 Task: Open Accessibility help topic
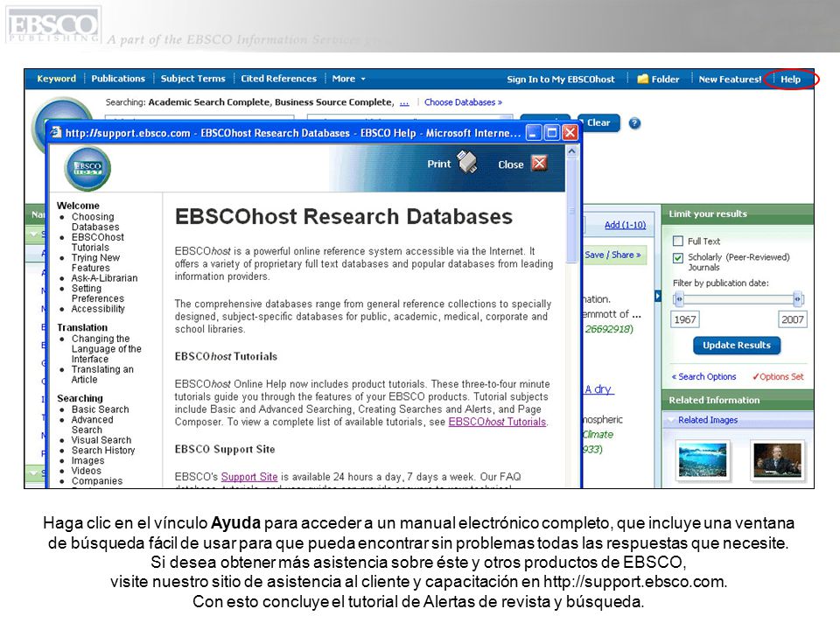pos(98,309)
